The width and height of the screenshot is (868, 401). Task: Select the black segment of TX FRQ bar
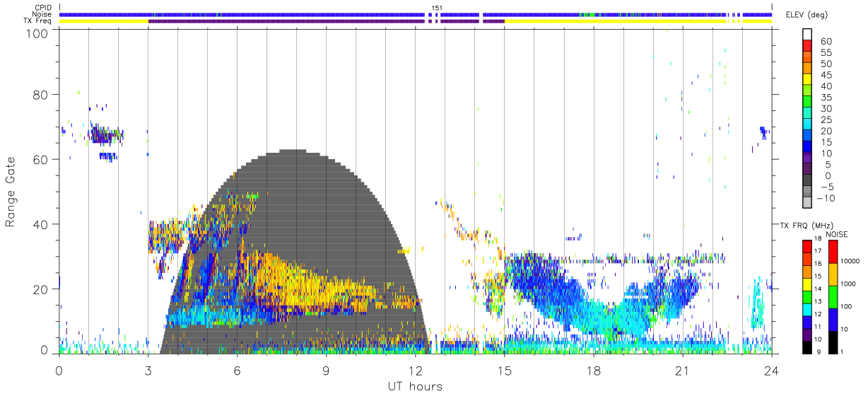point(807,347)
